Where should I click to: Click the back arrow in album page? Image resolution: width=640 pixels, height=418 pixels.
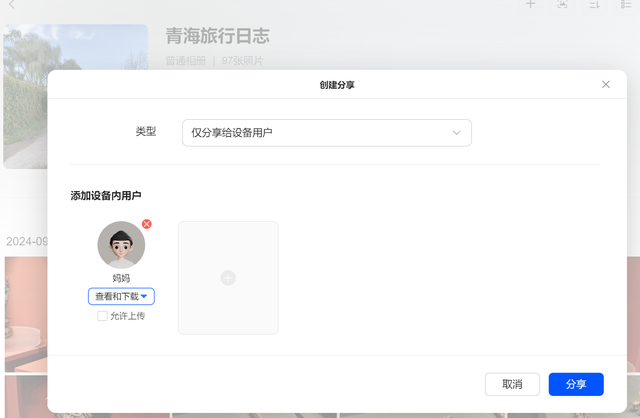(x=12, y=4)
